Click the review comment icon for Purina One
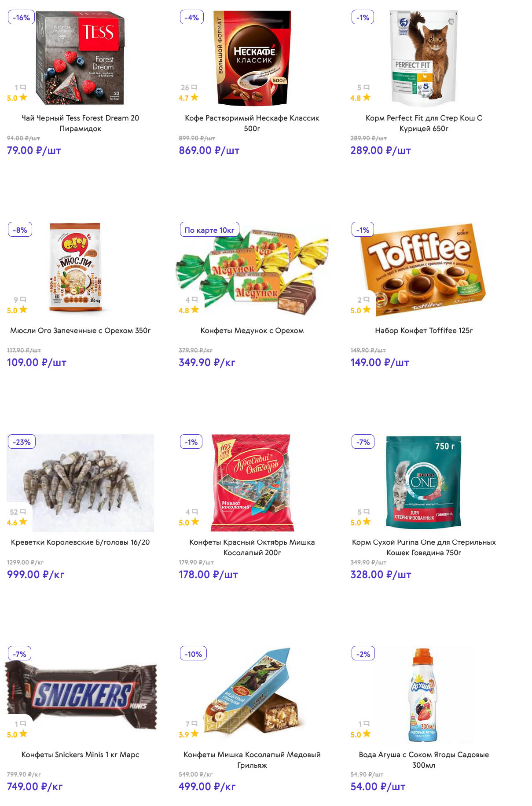The image size is (532, 806). (x=367, y=512)
